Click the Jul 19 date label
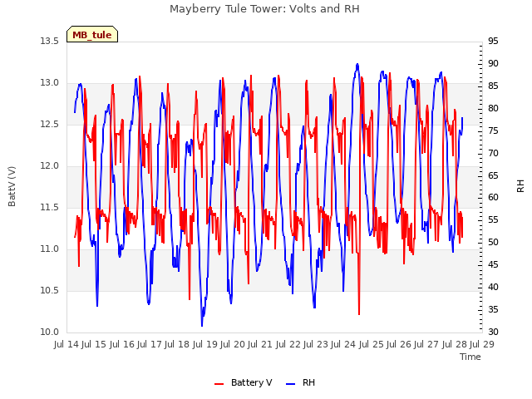 (204, 344)
